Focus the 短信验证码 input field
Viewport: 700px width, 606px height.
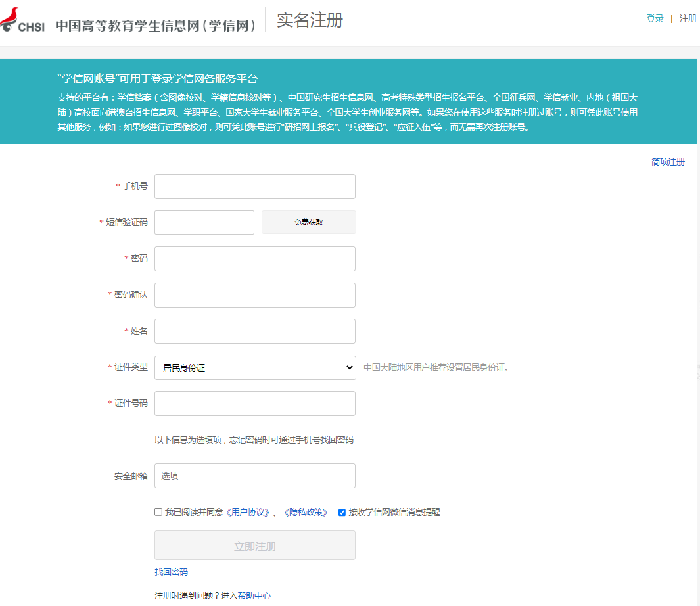(204, 222)
